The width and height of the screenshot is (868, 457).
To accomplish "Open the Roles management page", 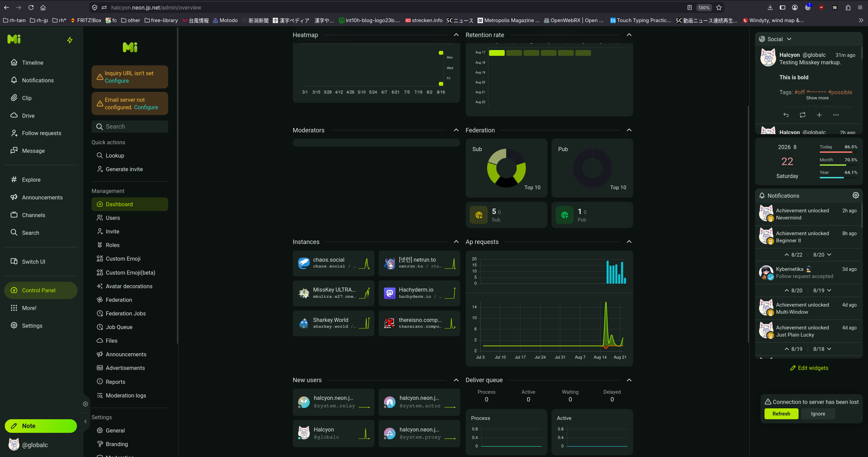I will [x=130, y=245].
